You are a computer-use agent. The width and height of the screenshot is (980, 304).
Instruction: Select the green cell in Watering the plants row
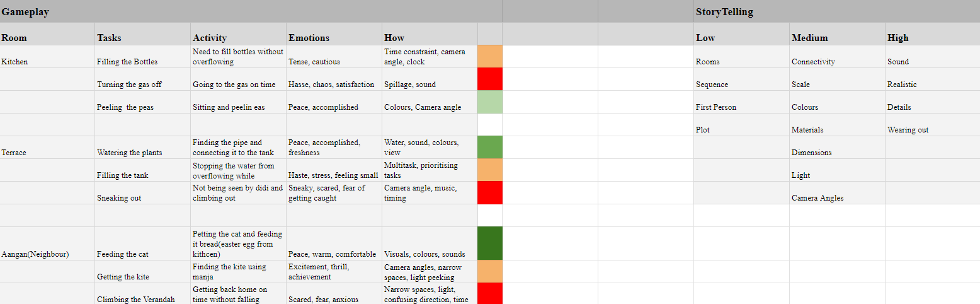[490, 148]
